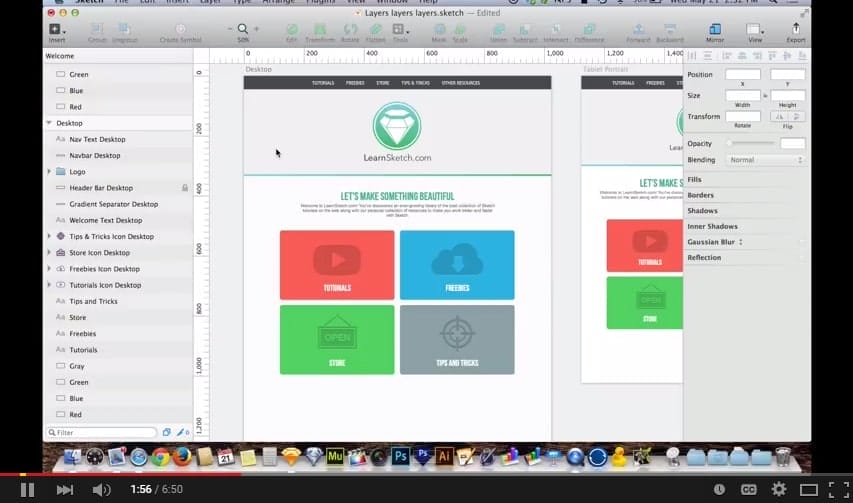Click the add page icon beside Filter
Screen dimensions: 853x503
(x=166, y=432)
